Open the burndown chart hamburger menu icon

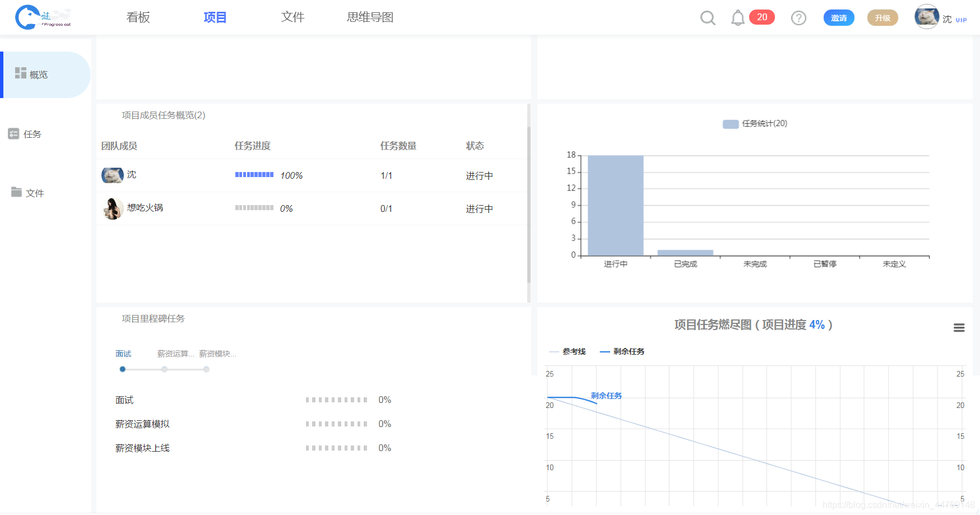(x=959, y=327)
